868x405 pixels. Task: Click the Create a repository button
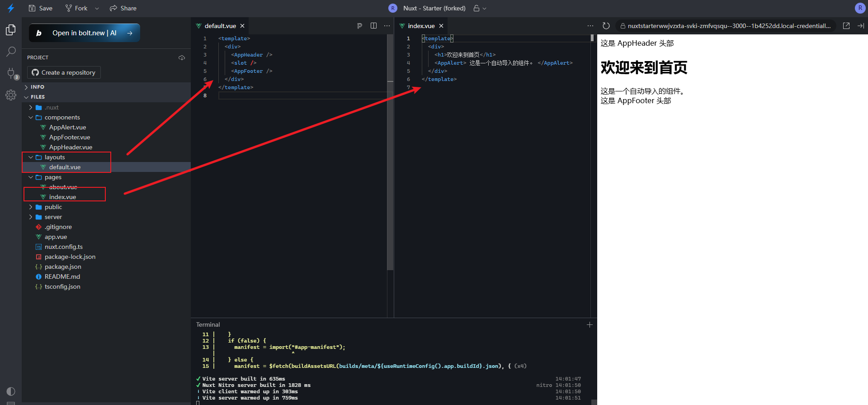(x=64, y=72)
